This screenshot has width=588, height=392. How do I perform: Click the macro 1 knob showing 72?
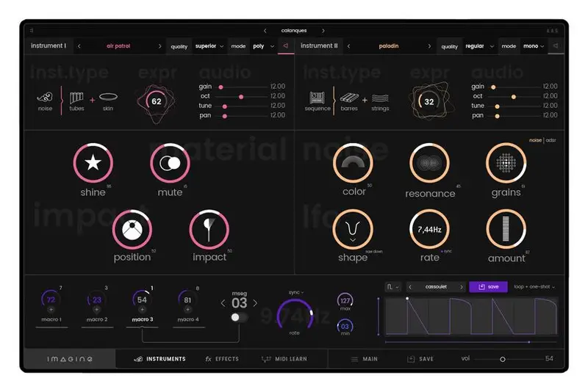click(x=51, y=300)
